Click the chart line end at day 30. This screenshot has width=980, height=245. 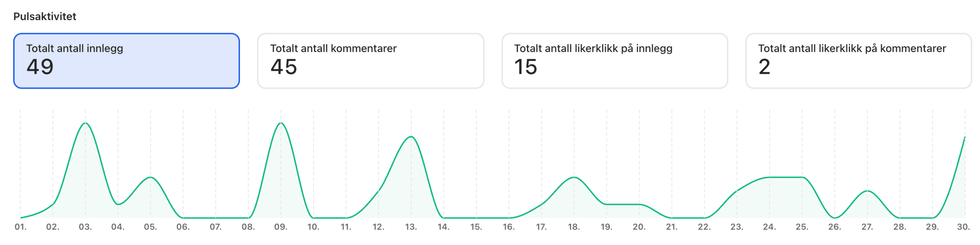coord(965,137)
